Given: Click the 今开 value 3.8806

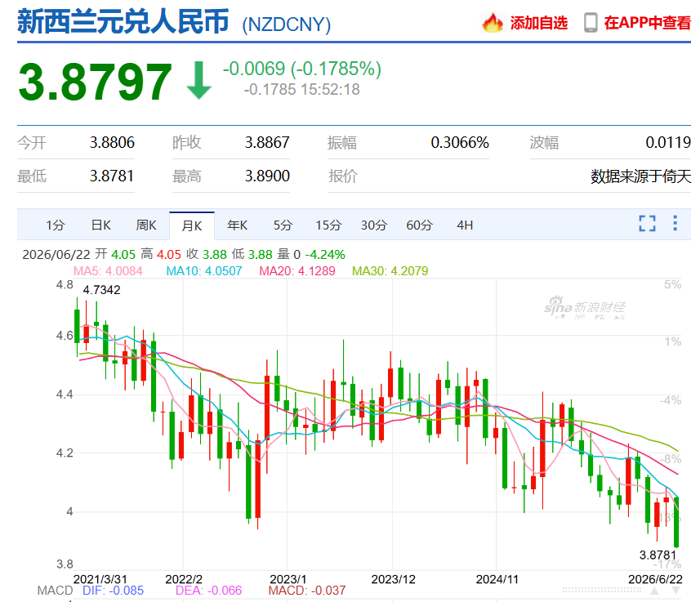Looking at the screenshot, I should click(x=112, y=142).
